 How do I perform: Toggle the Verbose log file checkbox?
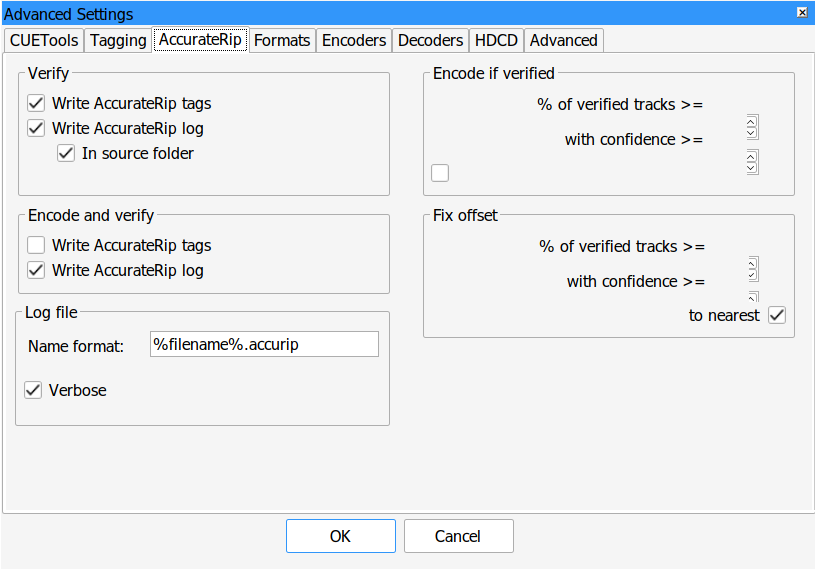click(x=33, y=390)
